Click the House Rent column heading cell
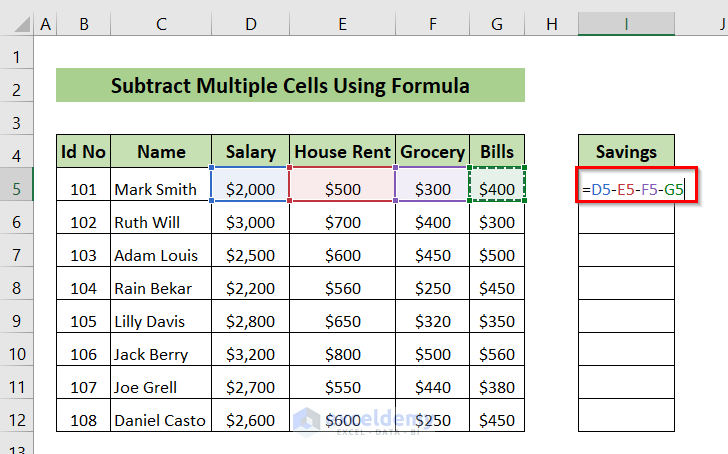 [342, 152]
